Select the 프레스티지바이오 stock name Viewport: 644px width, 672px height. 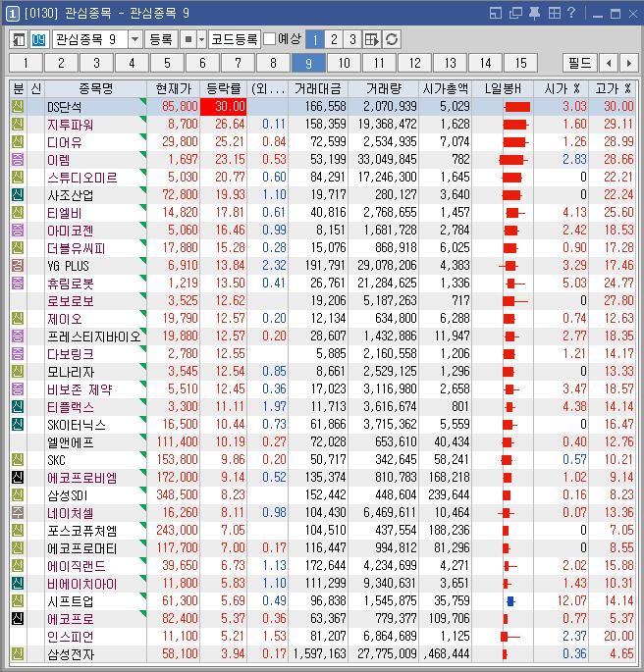click(x=94, y=336)
